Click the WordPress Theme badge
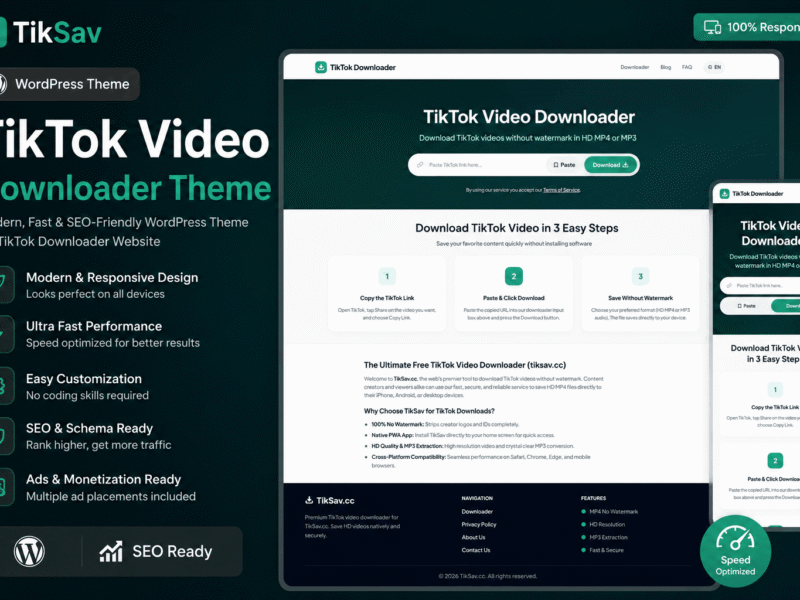 coord(69,84)
